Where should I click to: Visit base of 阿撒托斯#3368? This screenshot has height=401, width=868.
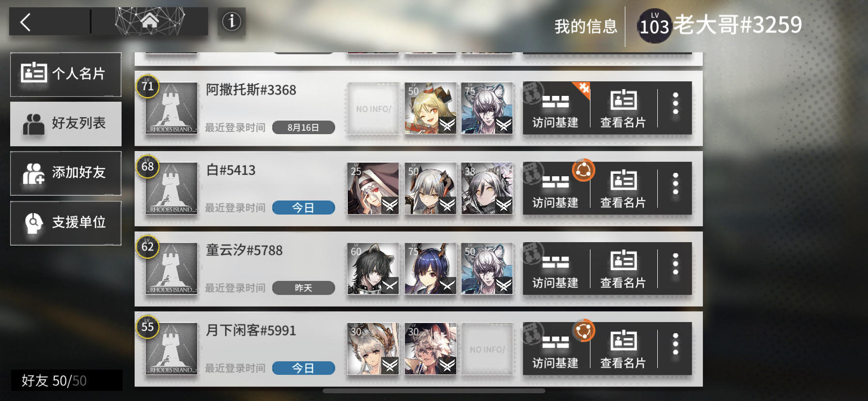[x=556, y=108]
